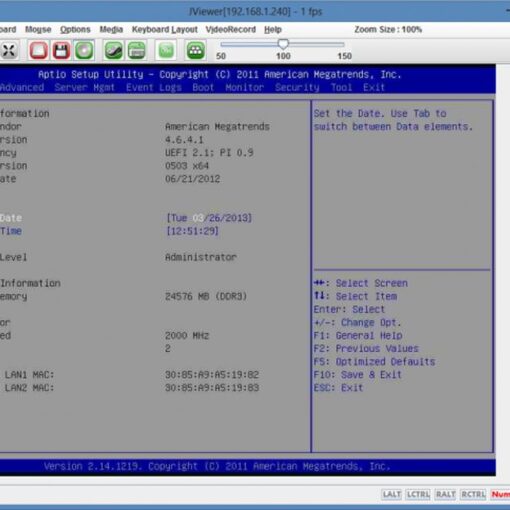This screenshot has width=510, height=510.
Task: Click the vendor value American Megatrends
Action: [x=217, y=127]
